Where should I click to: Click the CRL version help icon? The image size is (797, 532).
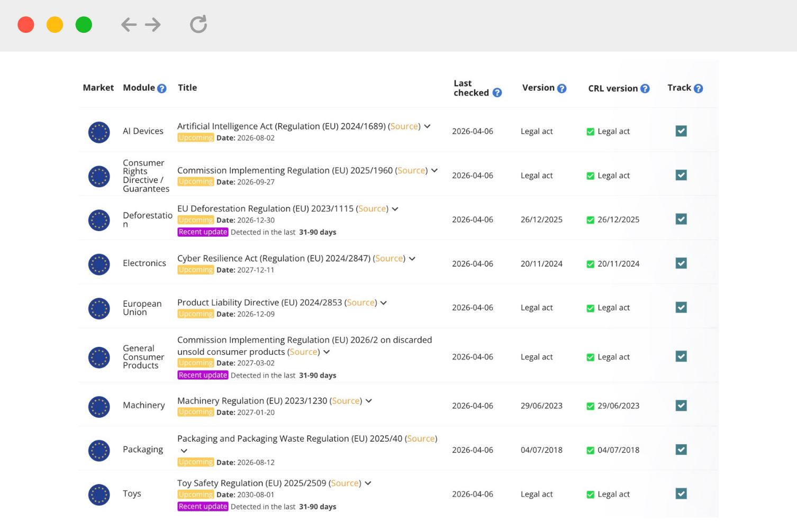coord(645,89)
